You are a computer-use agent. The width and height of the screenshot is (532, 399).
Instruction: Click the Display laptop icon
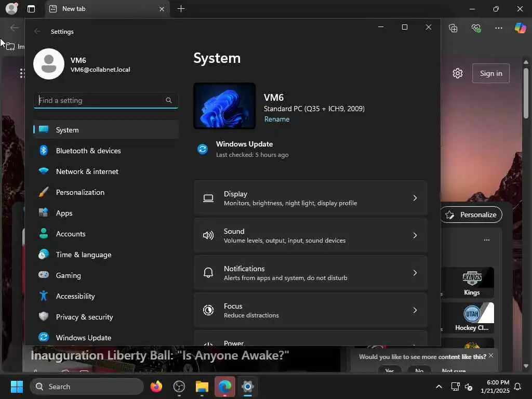(208, 198)
